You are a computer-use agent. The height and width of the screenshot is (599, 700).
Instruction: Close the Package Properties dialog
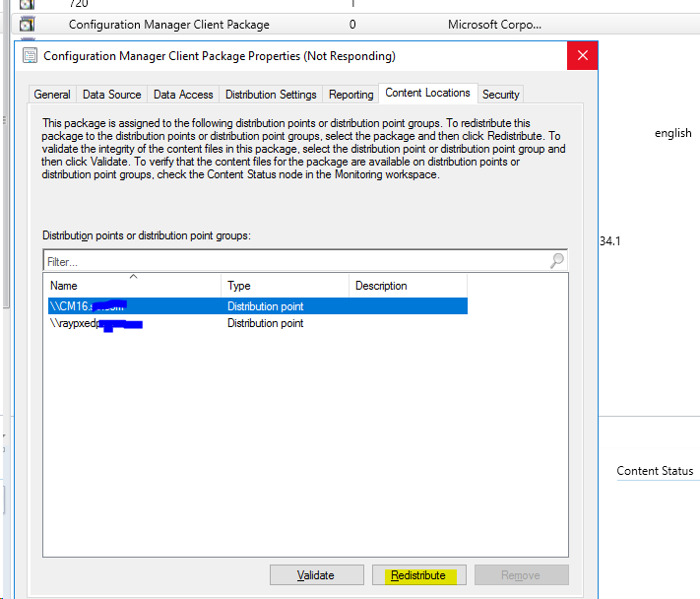click(x=582, y=55)
